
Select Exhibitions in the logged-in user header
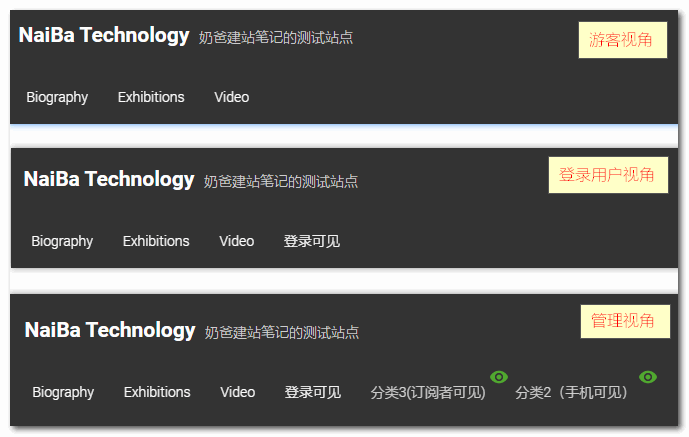156,241
